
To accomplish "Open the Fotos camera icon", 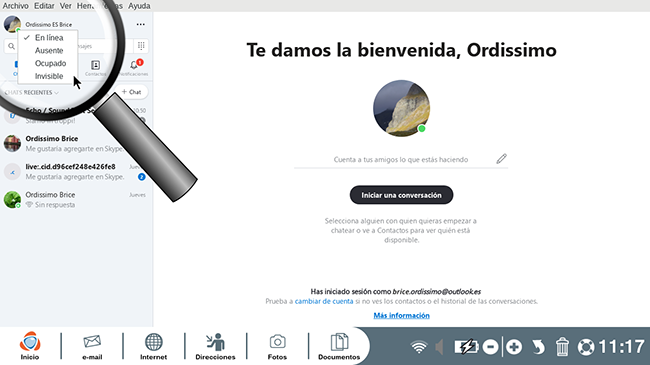I will click(x=277, y=347).
